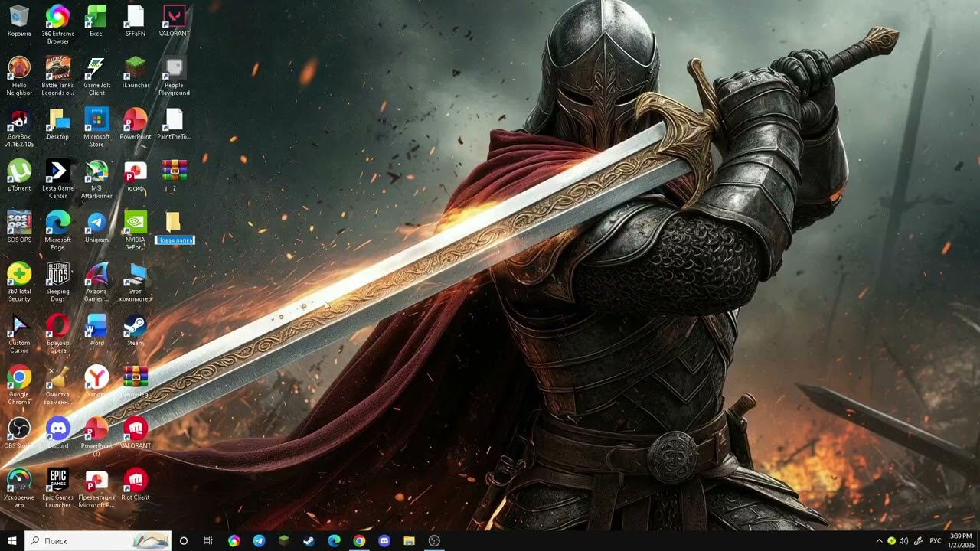Select the Arizona Games icon

(96, 273)
